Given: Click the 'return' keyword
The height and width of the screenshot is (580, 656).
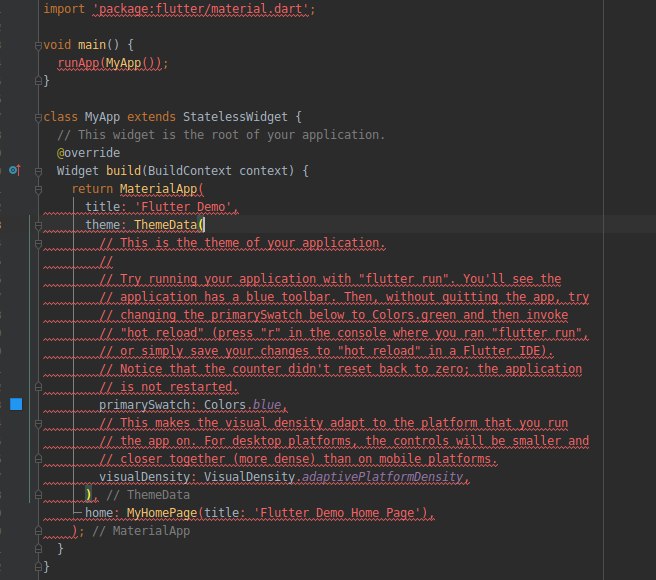Looking at the screenshot, I should click(x=92, y=189).
